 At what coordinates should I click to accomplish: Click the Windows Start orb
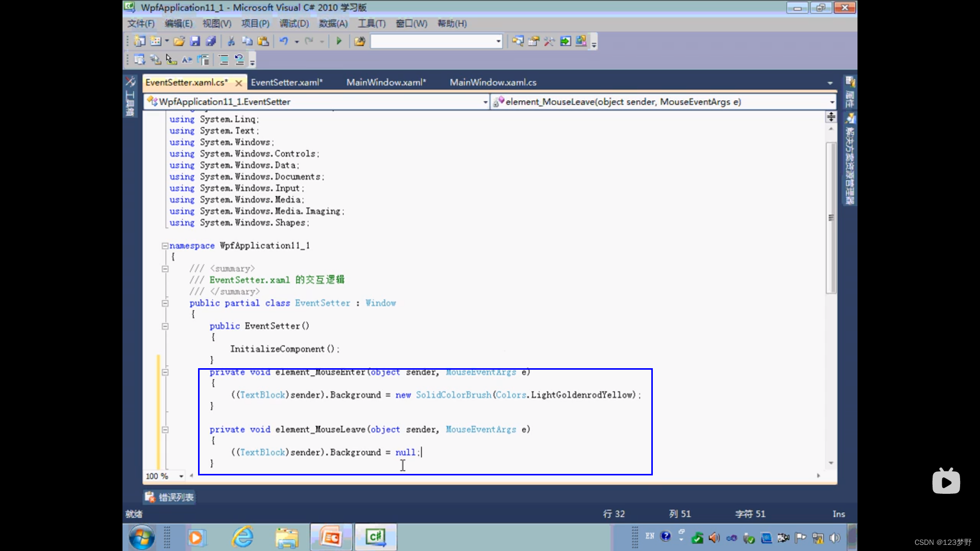click(141, 537)
